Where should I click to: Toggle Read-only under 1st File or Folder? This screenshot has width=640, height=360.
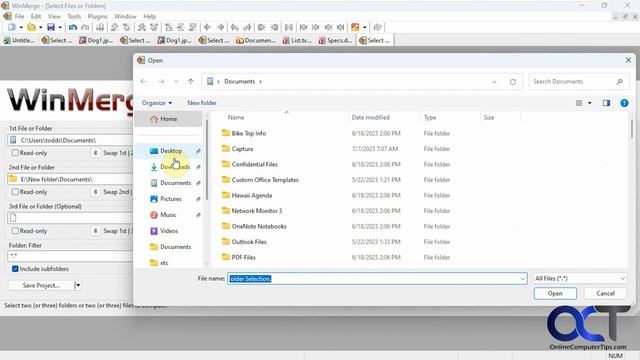15,153
